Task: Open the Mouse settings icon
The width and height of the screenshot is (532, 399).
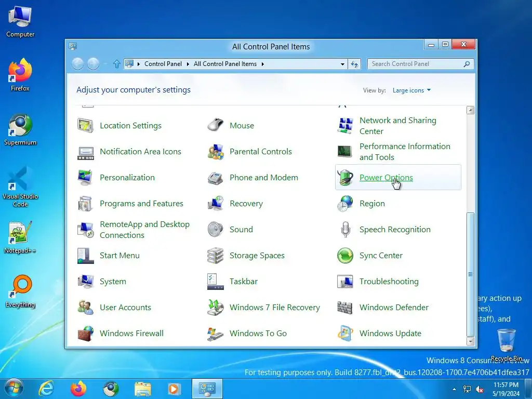Action: click(x=216, y=126)
